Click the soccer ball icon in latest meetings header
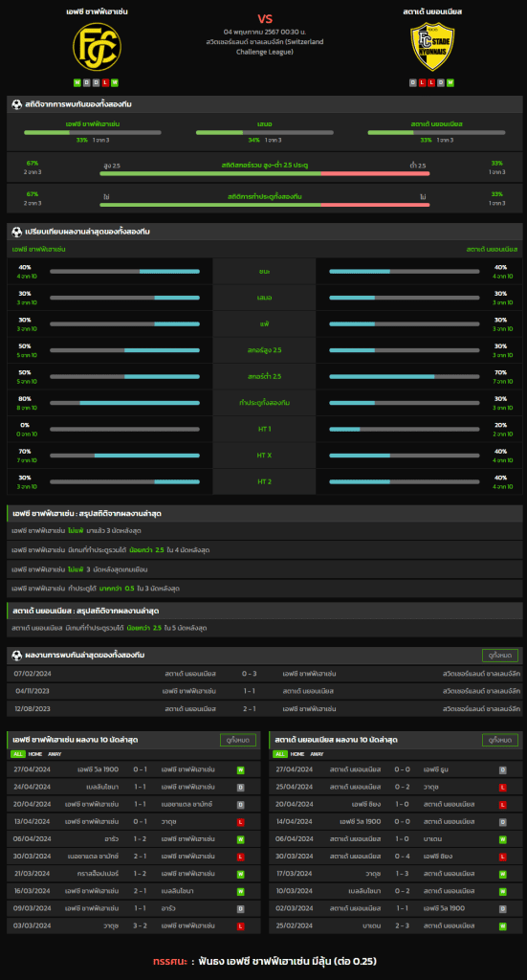Viewport: 527px width, 980px height. pos(17,655)
